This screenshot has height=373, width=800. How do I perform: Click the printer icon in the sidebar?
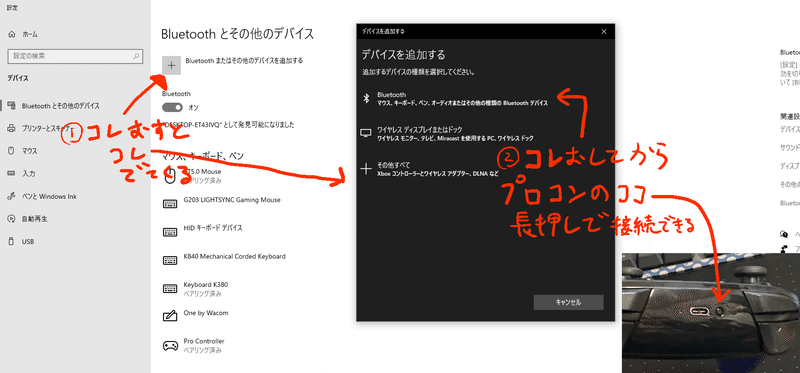click(x=12, y=129)
